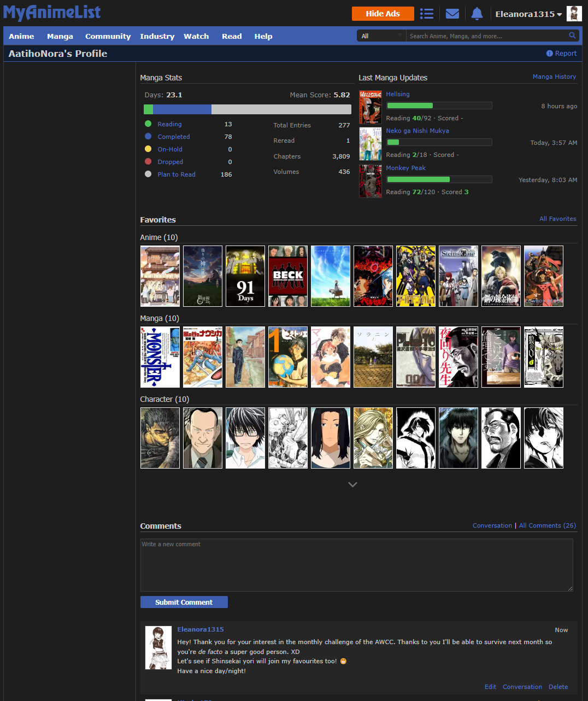588x701 pixels.
Task: Click the search magnifier icon
Action: pyautogui.click(x=572, y=36)
